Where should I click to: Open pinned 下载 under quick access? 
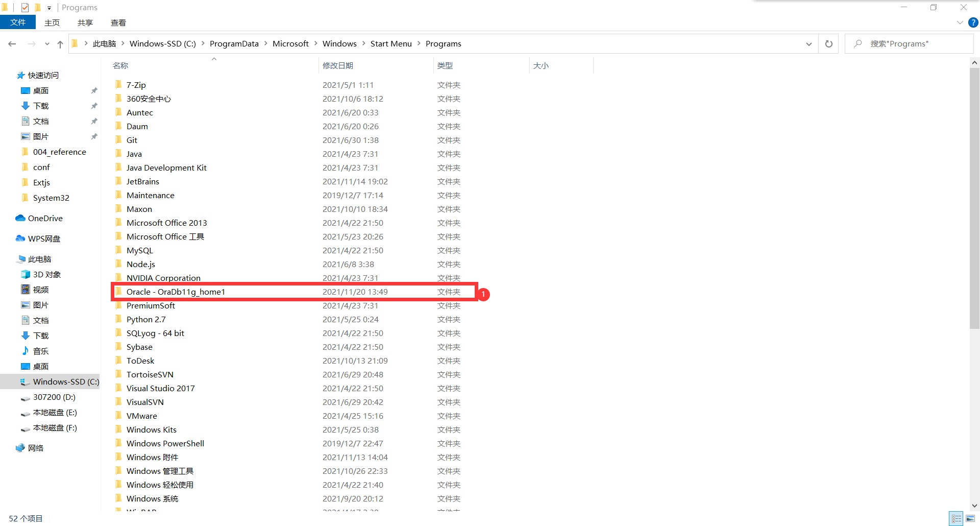point(41,106)
